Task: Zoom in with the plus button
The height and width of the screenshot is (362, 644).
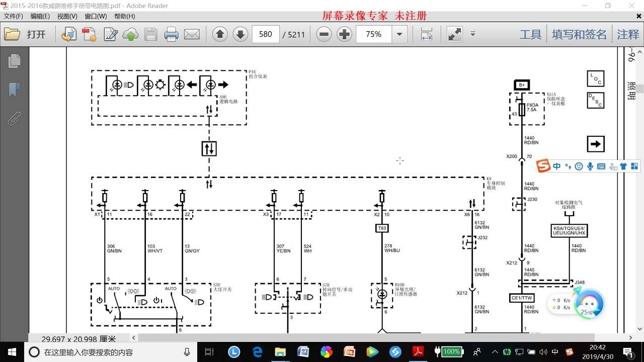Action: pyautogui.click(x=344, y=34)
